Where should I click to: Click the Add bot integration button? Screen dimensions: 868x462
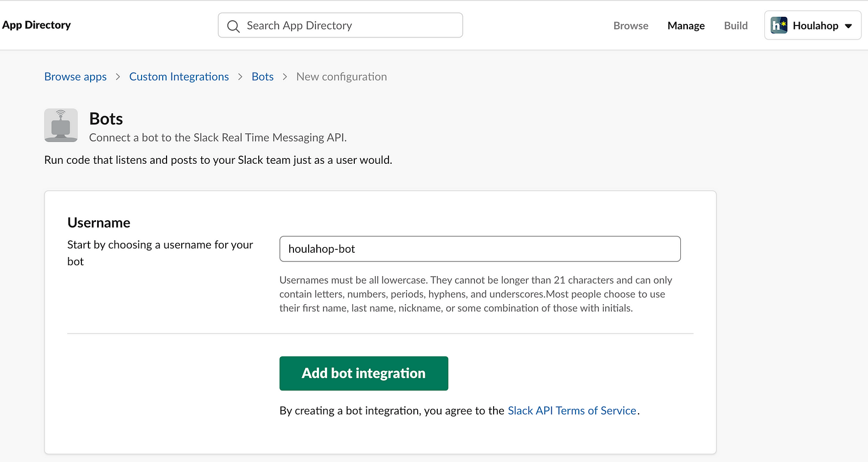coord(363,373)
